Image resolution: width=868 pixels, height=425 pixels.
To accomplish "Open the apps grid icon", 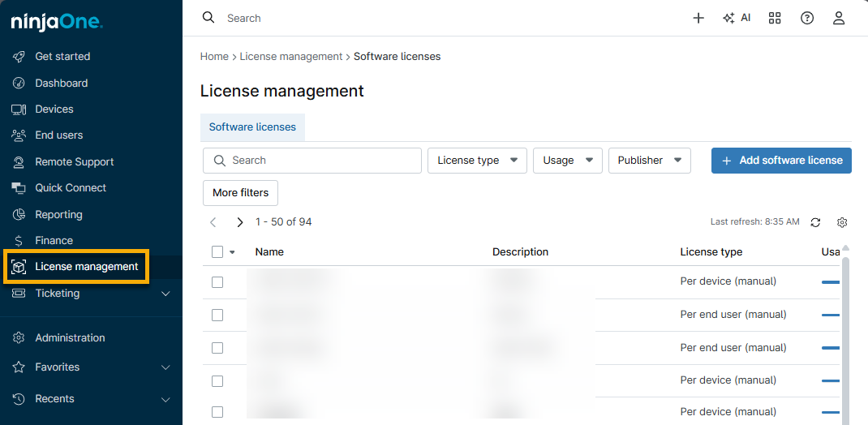I will click(x=775, y=18).
